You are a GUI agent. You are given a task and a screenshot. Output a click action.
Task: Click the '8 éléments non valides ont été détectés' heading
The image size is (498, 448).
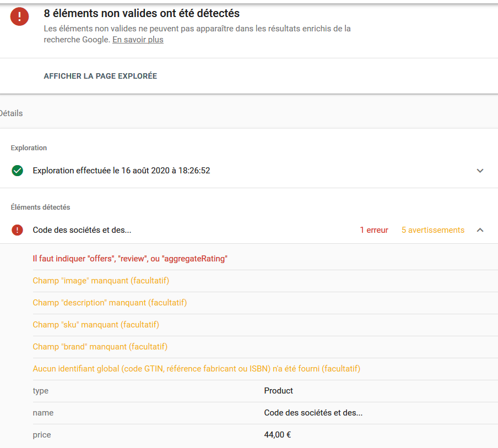click(x=142, y=13)
